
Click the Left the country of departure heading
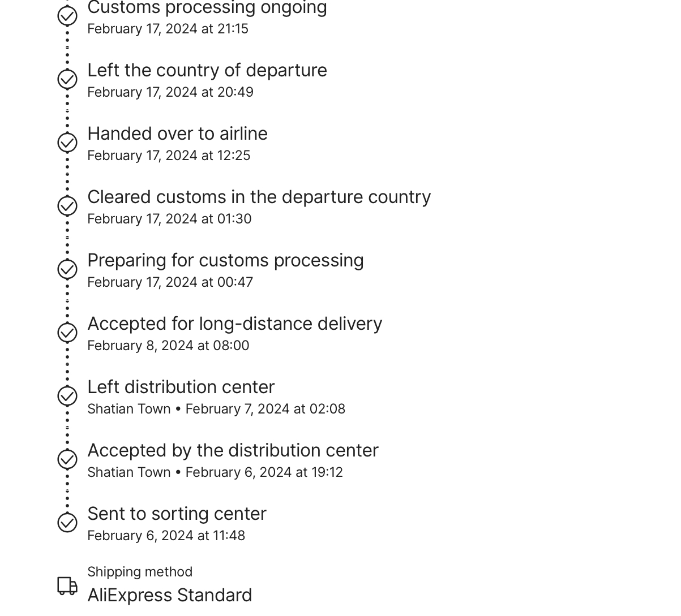207,70
